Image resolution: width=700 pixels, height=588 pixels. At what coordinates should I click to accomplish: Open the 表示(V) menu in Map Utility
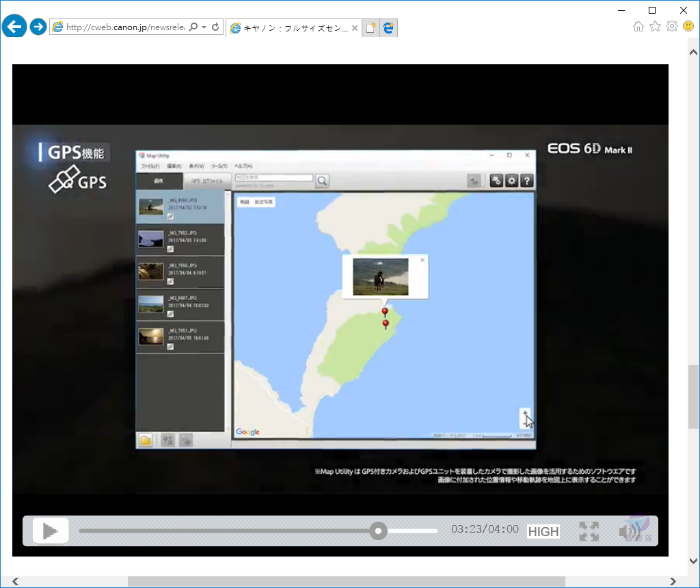tap(196, 166)
